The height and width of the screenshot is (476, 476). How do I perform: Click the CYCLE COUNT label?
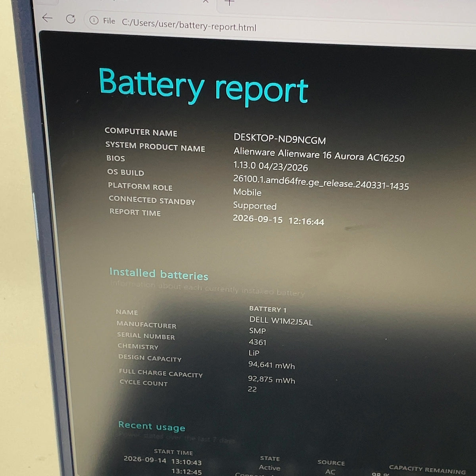pyautogui.click(x=144, y=383)
